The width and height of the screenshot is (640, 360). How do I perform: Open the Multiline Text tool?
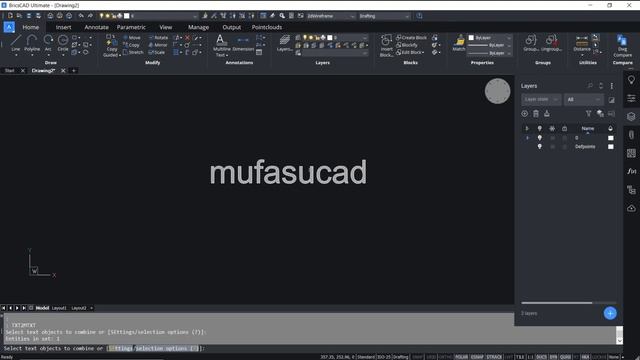(x=221, y=44)
